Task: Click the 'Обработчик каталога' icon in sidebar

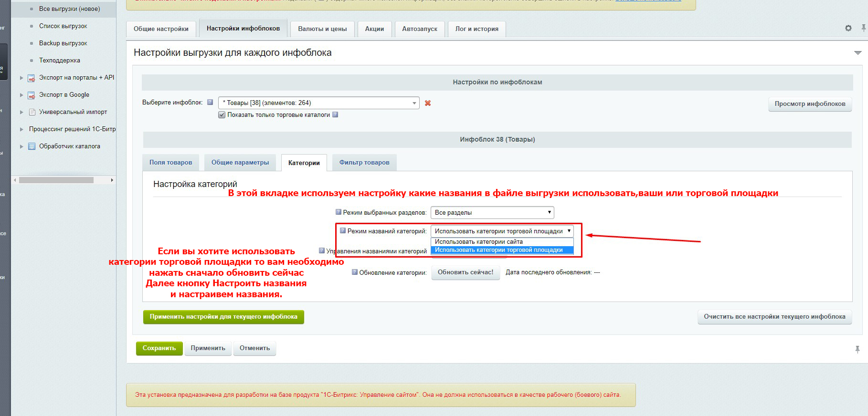Action: [x=32, y=146]
